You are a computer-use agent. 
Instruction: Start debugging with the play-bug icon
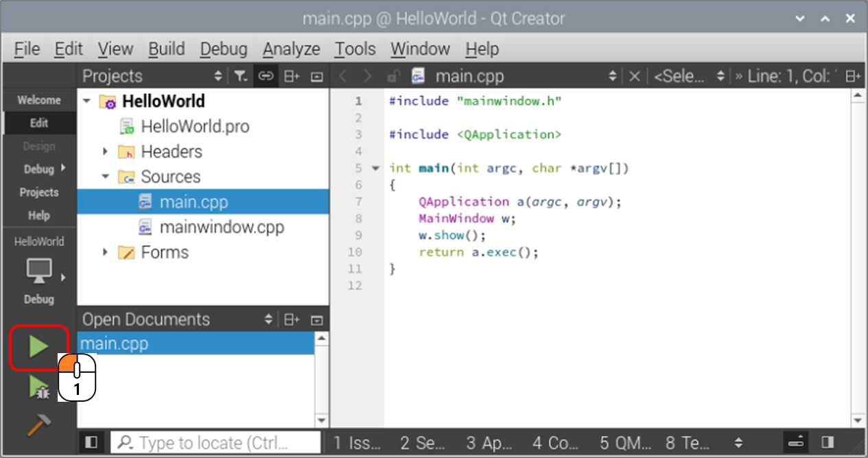(38, 388)
